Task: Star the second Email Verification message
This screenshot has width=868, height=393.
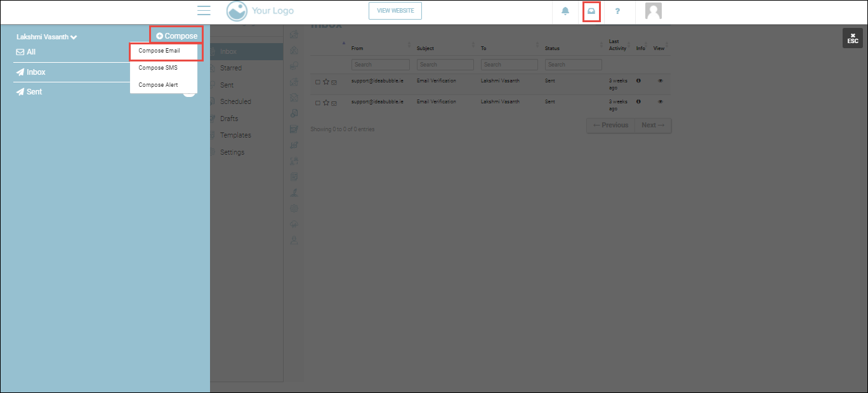Action: (x=326, y=102)
